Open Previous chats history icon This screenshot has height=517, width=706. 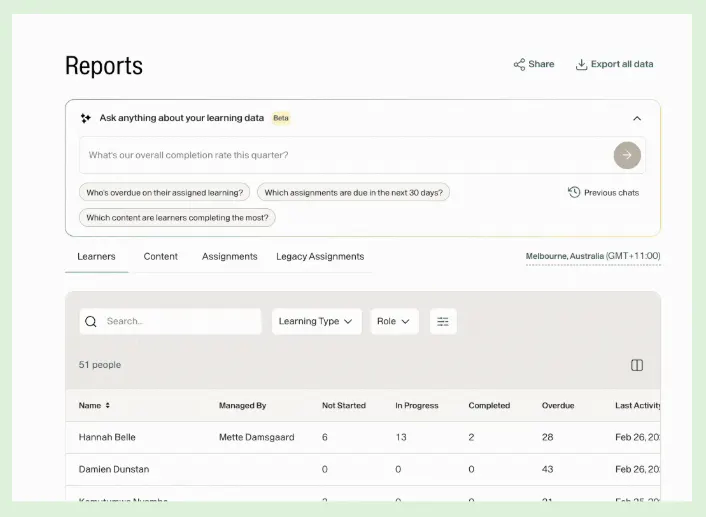pyautogui.click(x=574, y=192)
